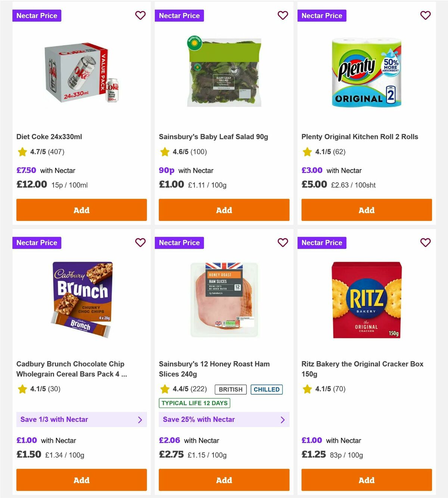Tap the heart icon on Honey Roast Ham Slices

tap(283, 243)
